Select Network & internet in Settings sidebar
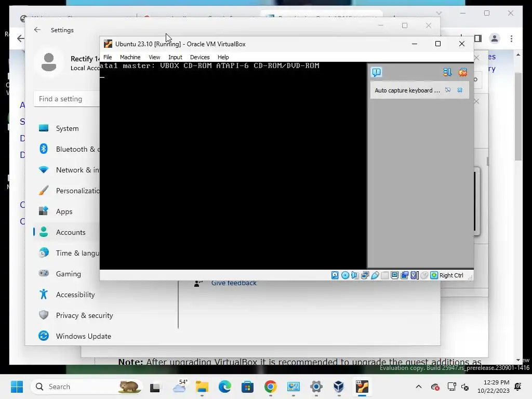 coord(67,170)
